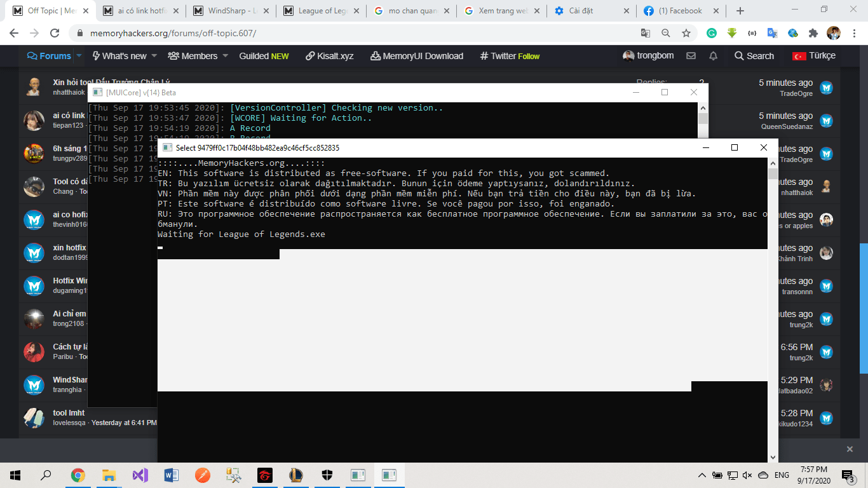Expand the Members dropdown arrow
Screen dimensions: 868x488
coord(224,56)
